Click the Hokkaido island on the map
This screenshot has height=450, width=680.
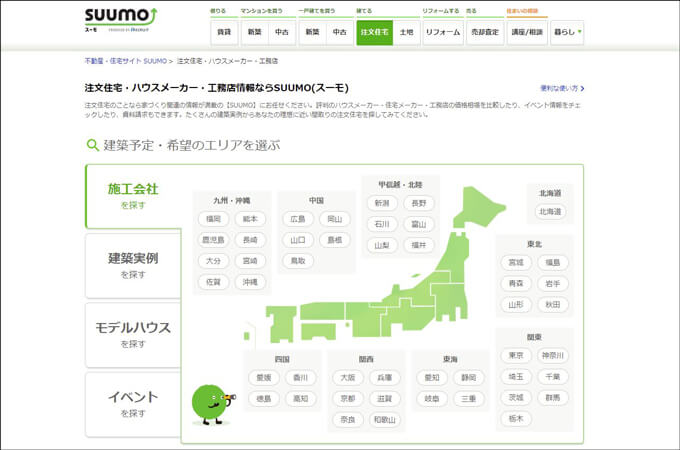pos(477,205)
